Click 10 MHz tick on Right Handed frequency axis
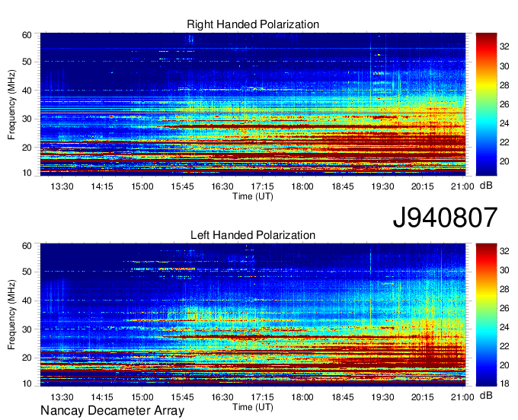518x420 pixels. tap(27, 173)
